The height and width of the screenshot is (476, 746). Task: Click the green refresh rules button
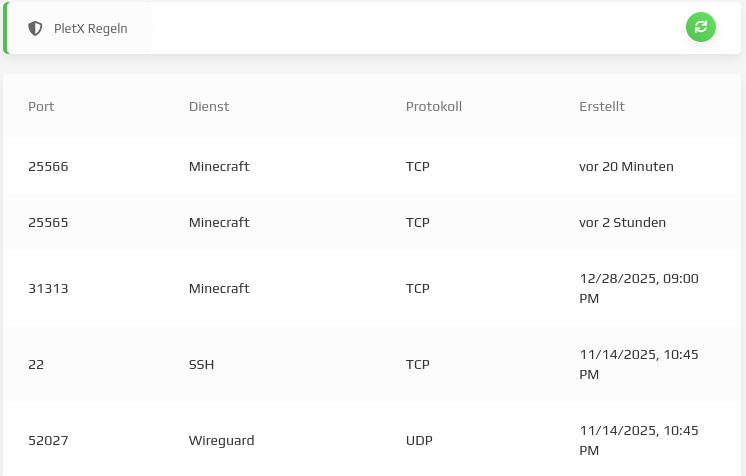[700, 27]
